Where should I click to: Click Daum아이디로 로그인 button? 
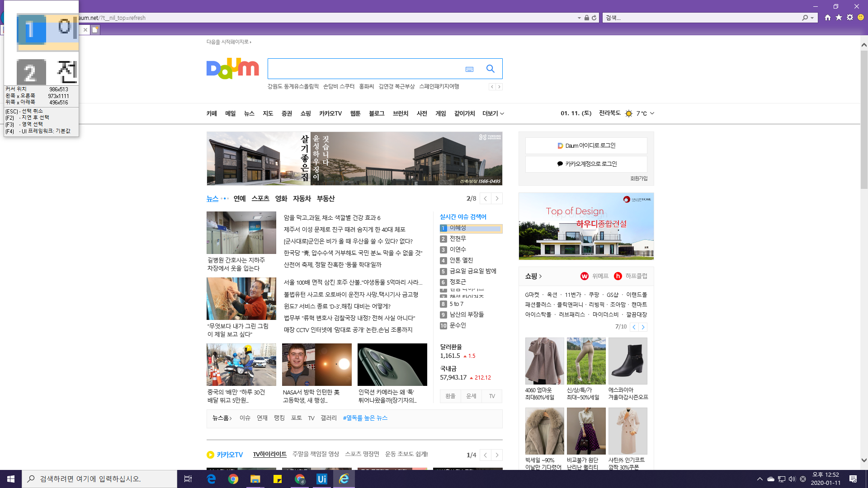coord(586,145)
